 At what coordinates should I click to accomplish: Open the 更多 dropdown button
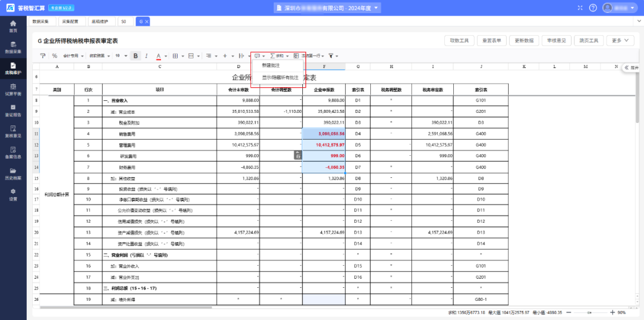point(620,41)
